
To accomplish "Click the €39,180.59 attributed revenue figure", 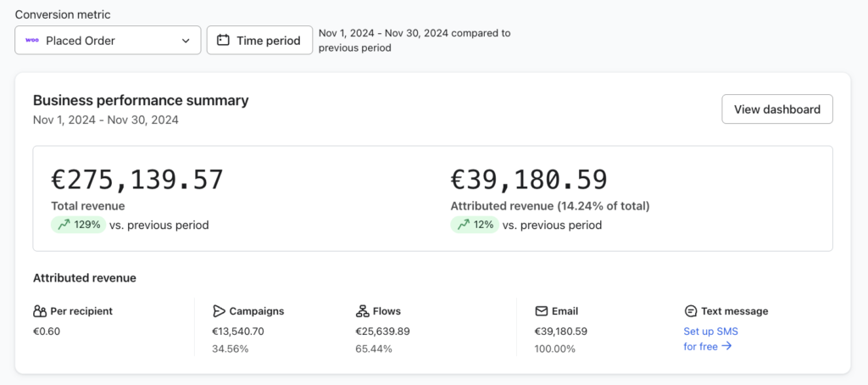I will pos(529,180).
